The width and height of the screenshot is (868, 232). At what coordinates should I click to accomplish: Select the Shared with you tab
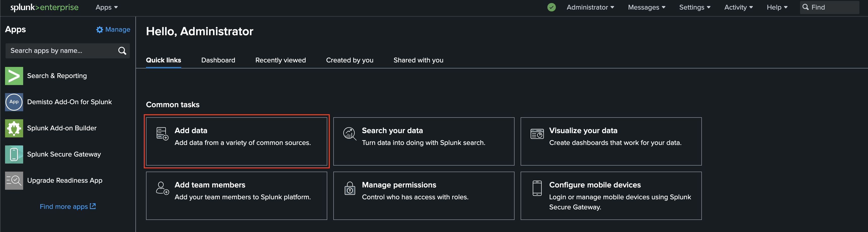(418, 60)
